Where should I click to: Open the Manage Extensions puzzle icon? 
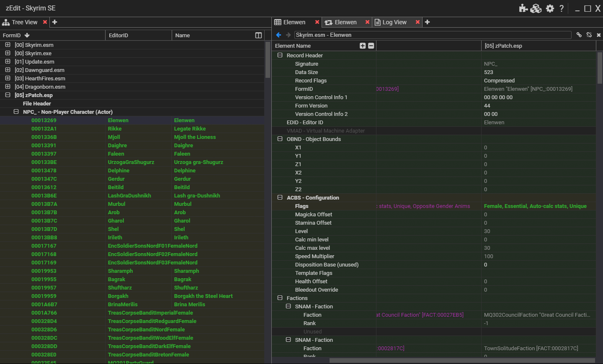click(x=523, y=8)
